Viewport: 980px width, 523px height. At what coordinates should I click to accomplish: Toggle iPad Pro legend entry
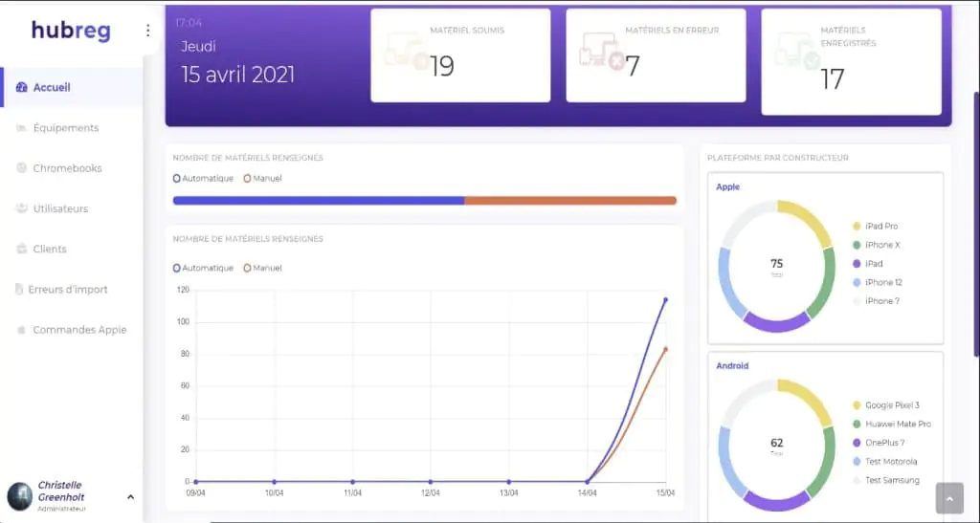pos(875,226)
